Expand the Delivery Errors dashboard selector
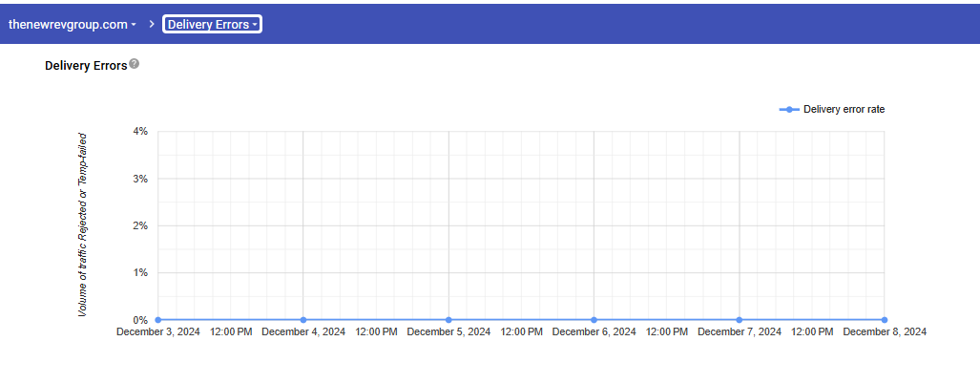 coord(212,24)
